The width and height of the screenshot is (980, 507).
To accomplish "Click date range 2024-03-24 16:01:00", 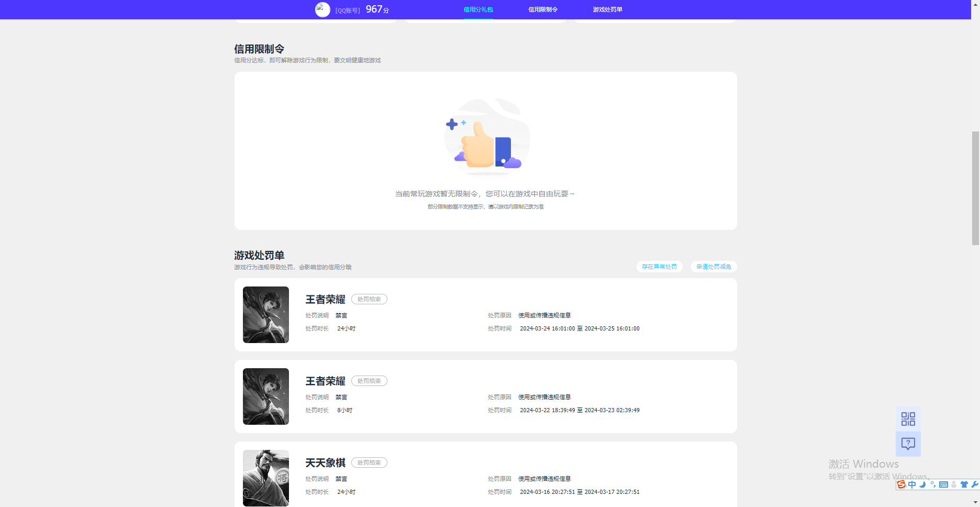I will 580,328.
